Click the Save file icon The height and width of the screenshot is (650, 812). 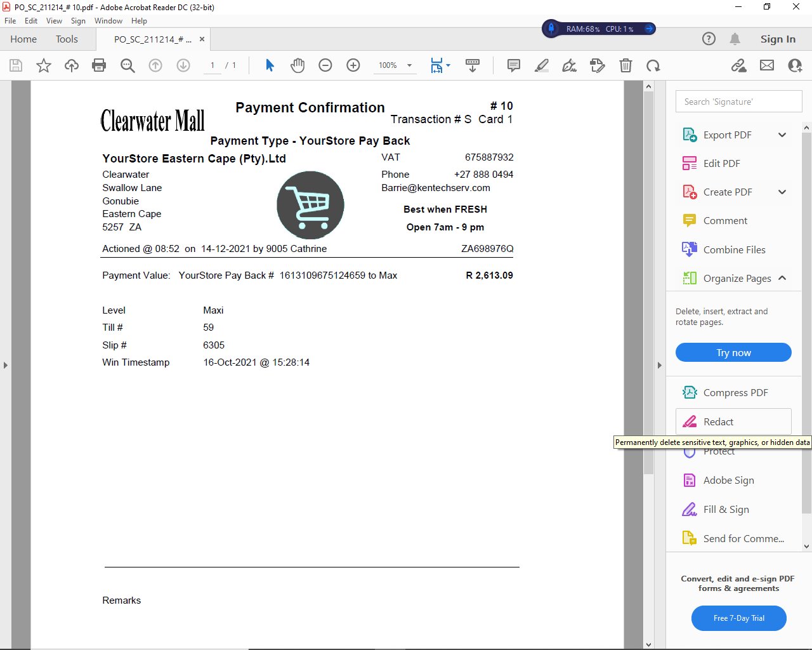point(16,65)
